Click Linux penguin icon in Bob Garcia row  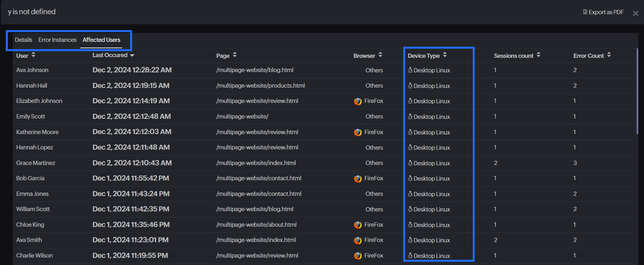[410, 178]
